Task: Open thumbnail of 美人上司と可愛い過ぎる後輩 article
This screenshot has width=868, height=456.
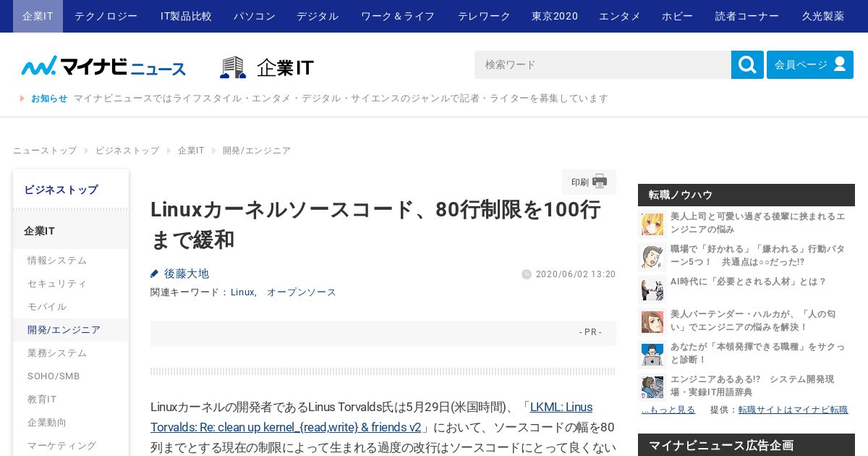Action: click(x=652, y=224)
